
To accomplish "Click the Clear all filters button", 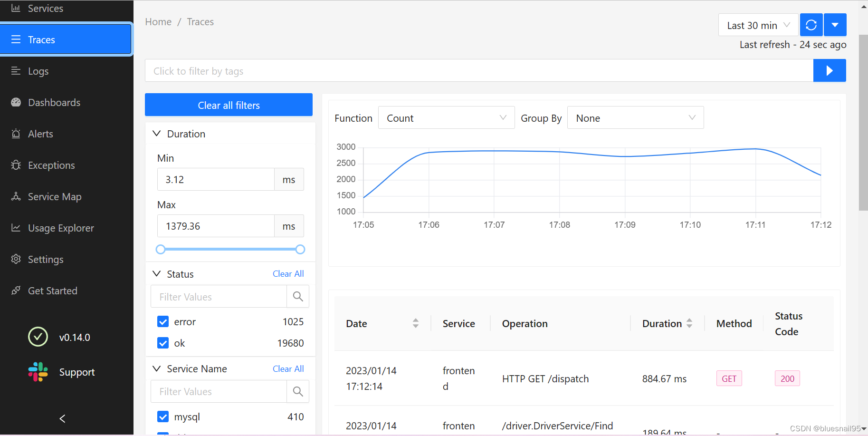I will click(229, 105).
